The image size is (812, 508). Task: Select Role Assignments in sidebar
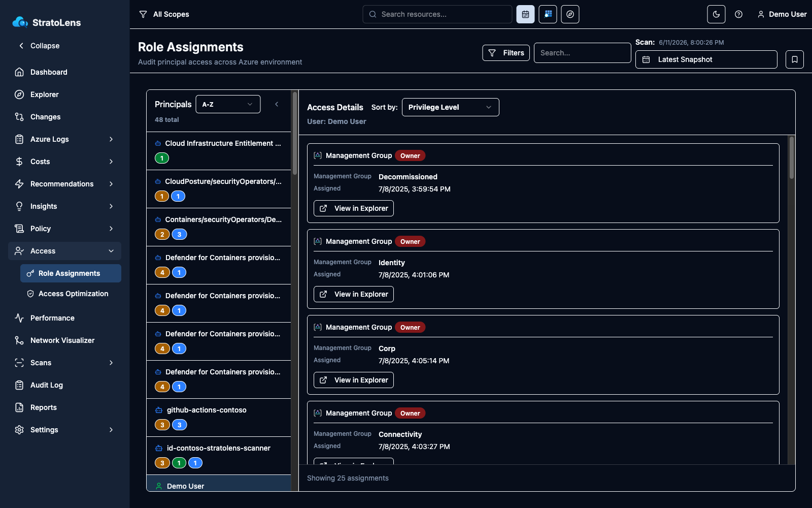tap(71, 273)
